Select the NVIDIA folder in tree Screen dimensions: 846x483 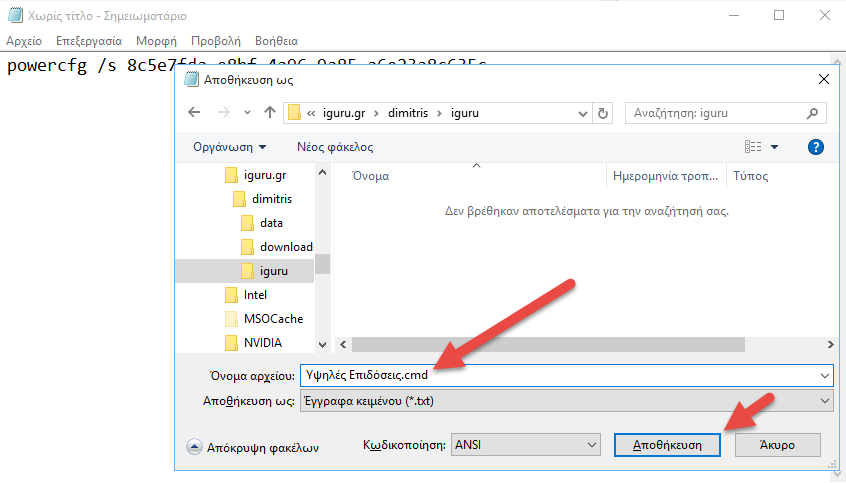coord(262,343)
